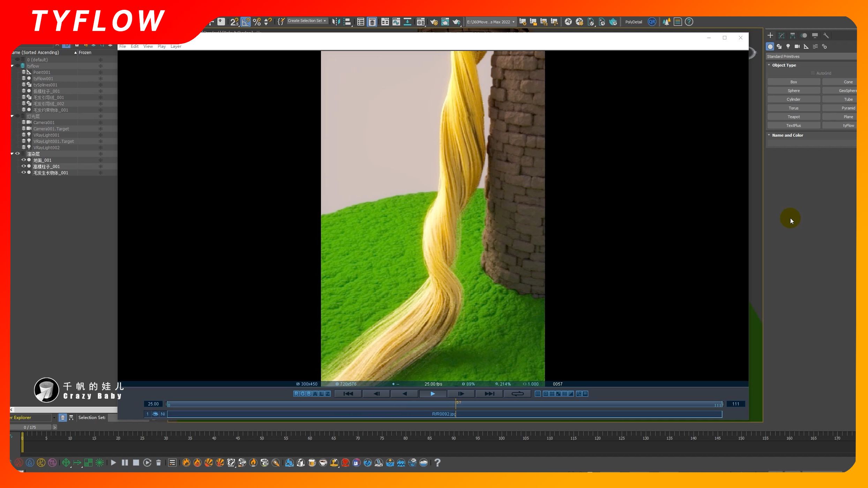Viewport: 868px width, 488px height.
Task: Click the Mirror tool icon
Action: (x=336, y=22)
